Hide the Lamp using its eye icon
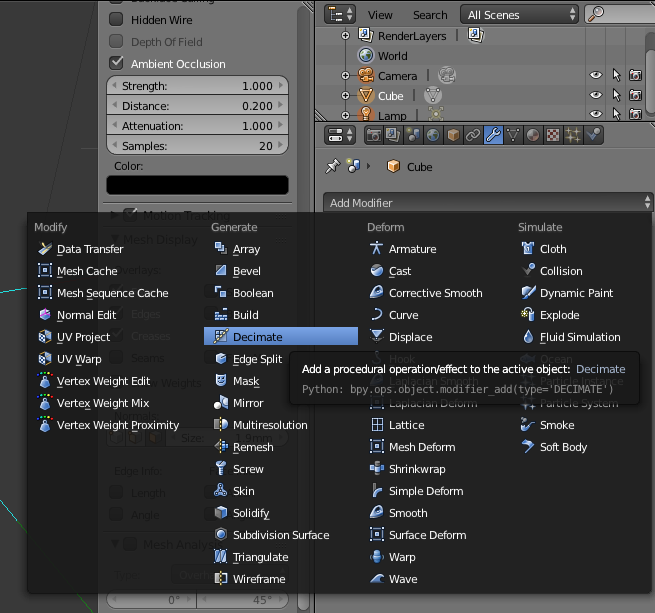 click(596, 114)
